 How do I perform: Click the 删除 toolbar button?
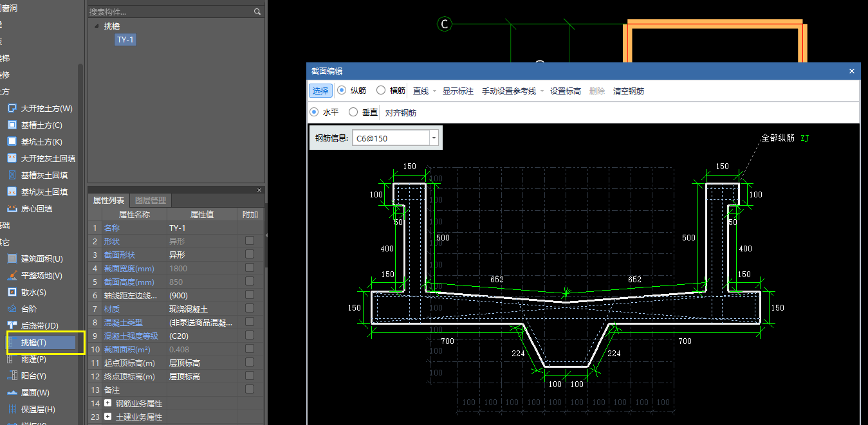click(x=597, y=91)
